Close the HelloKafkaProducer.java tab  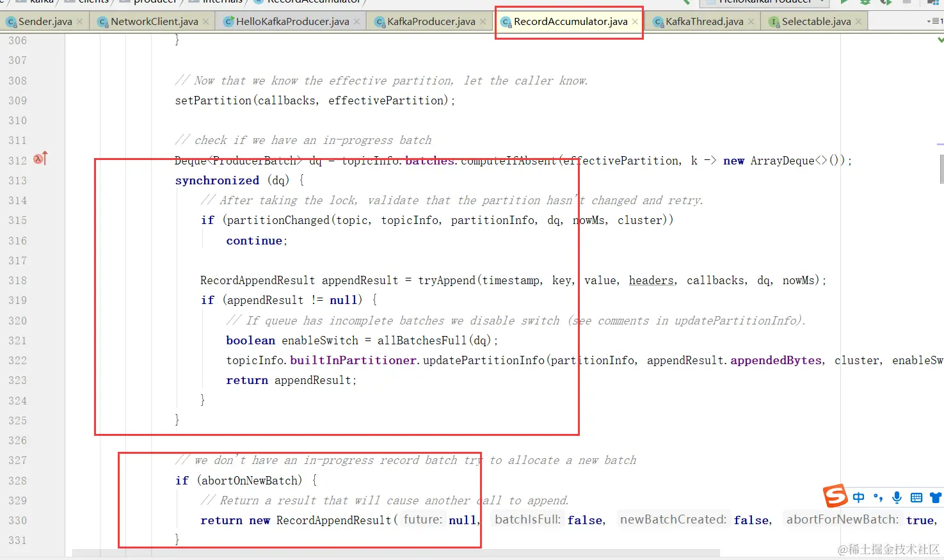(x=357, y=22)
